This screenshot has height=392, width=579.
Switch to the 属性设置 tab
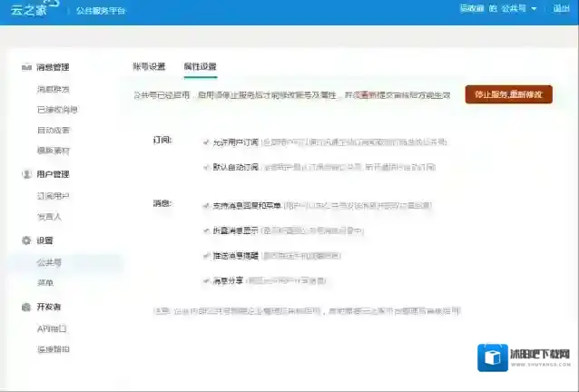(x=201, y=67)
